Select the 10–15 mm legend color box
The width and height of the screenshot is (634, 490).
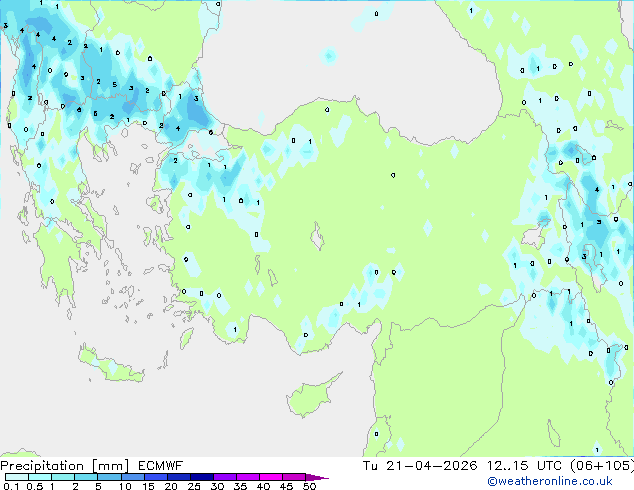132,477
